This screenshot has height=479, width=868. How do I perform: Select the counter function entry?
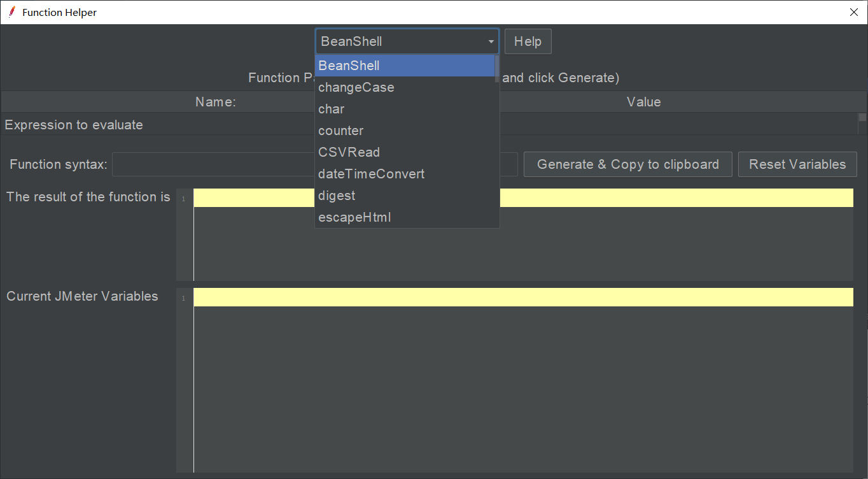coord(405,131)
